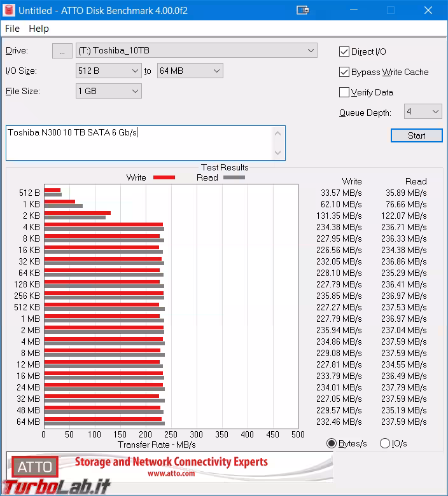
Task: Open the I/O Size start dropdown 512 B
Action: click(109, 71)
